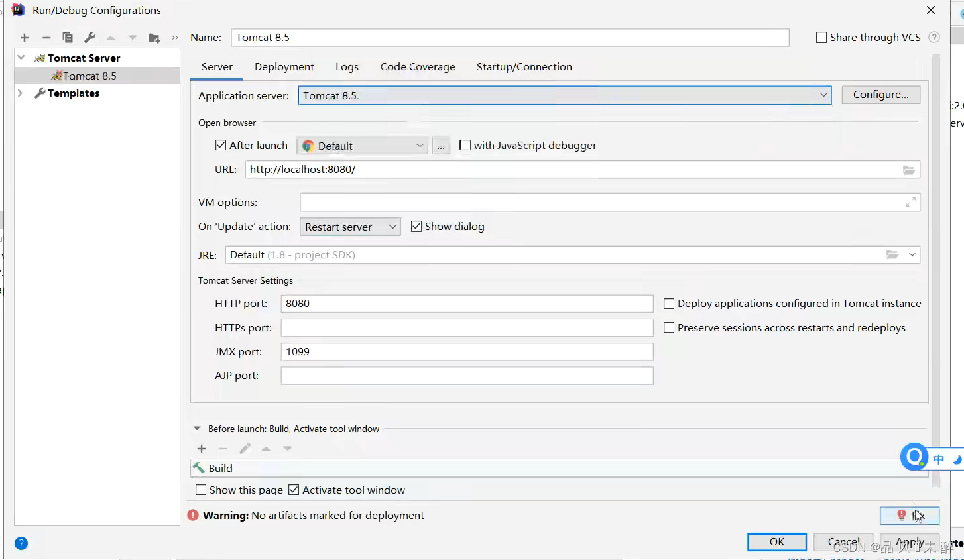This screenshot has width=964, height=560.
Task: Confirm with OK button
Action: click(x=777, y=542)
